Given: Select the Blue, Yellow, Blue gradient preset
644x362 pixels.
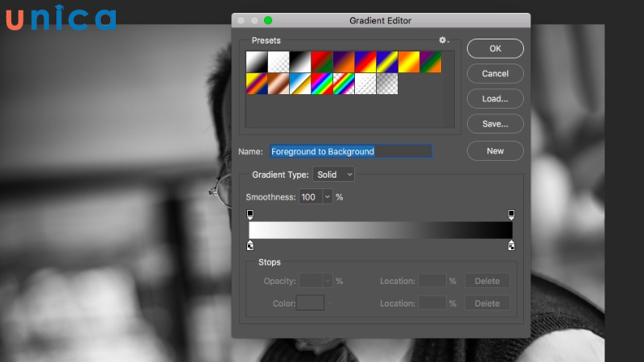Looking at the screenshot, I should [x=387, y=62].
